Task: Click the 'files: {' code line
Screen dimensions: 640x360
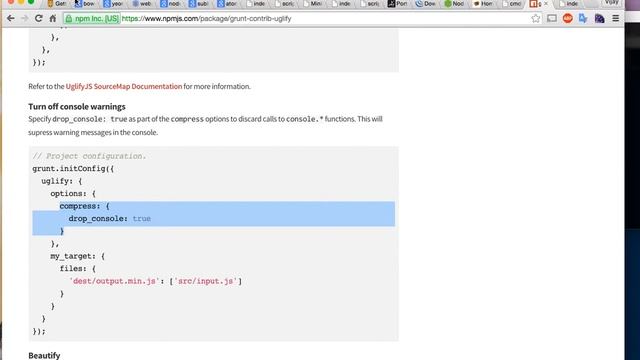Action: pos(78,269)
